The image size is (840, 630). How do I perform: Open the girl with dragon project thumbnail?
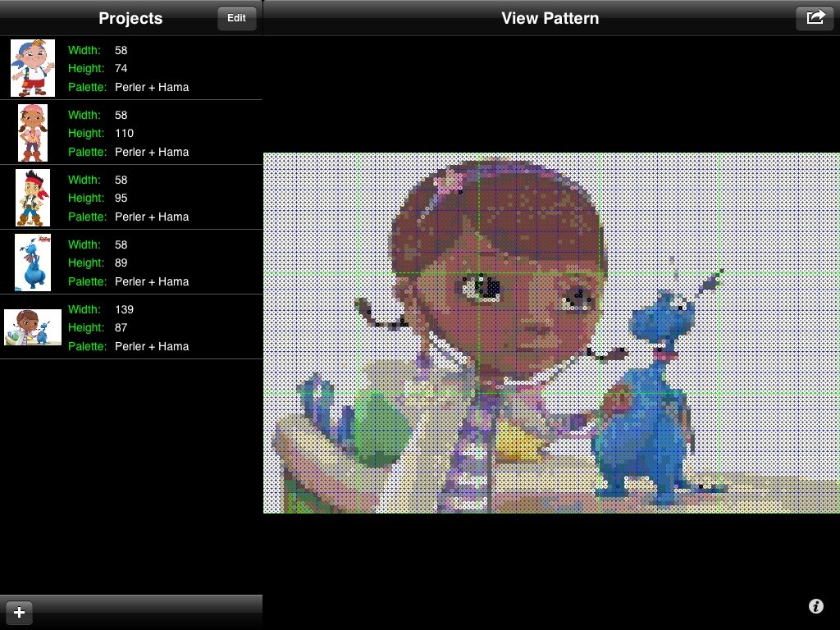[33, 327]
